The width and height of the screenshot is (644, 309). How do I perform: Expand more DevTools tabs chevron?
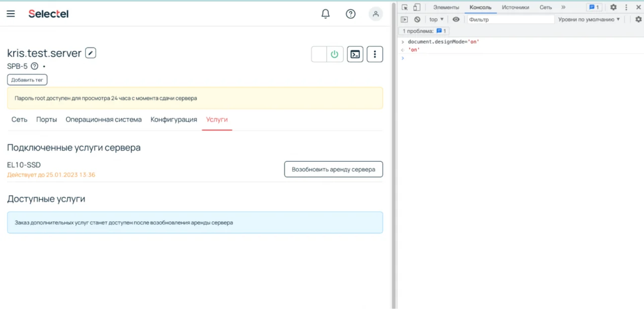[x=563, y=7]
